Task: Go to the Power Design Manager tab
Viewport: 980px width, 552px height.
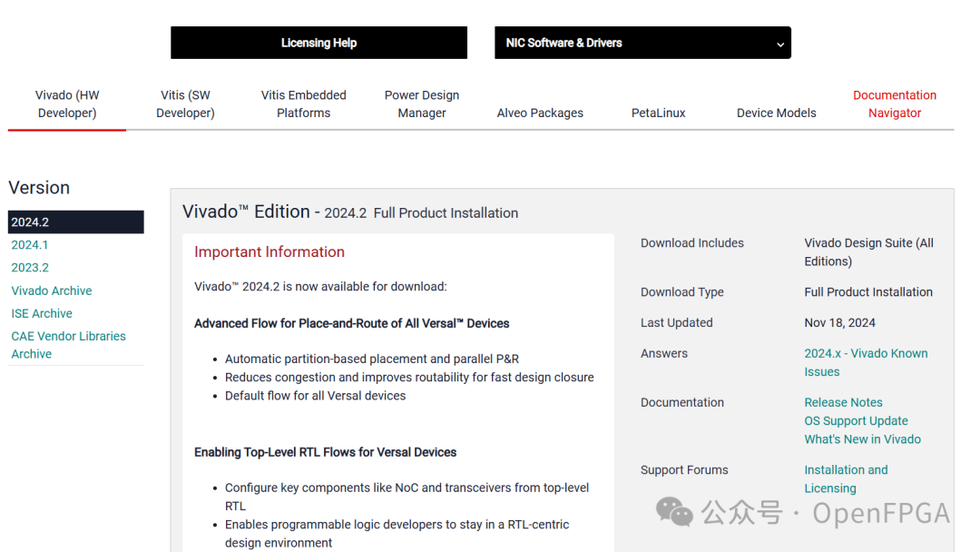Action: tap(422, 103)
